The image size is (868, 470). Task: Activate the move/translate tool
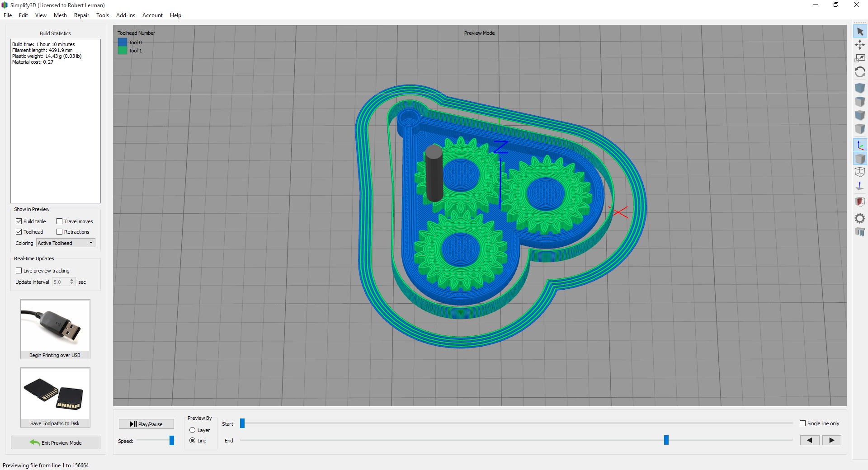(860, 45)
